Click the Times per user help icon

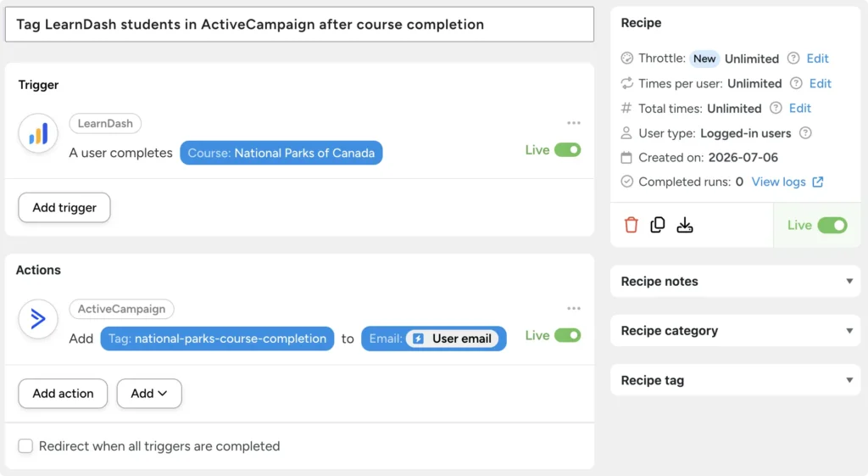click(x=796, y=83)
